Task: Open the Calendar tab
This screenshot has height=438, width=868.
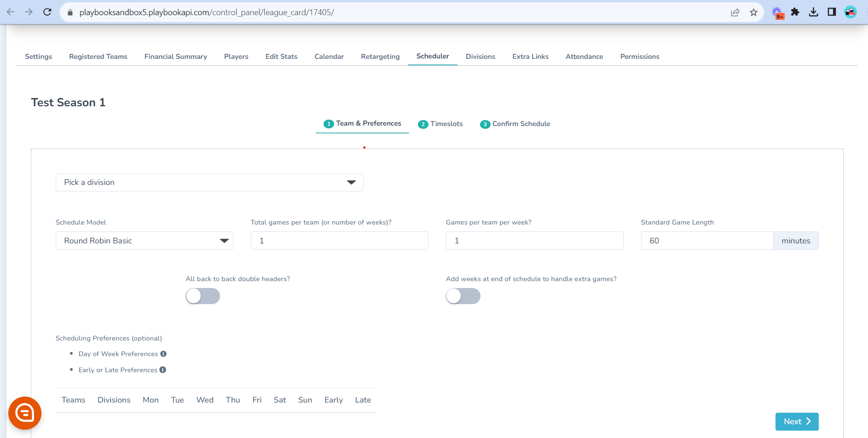Action: pos(329,57)
